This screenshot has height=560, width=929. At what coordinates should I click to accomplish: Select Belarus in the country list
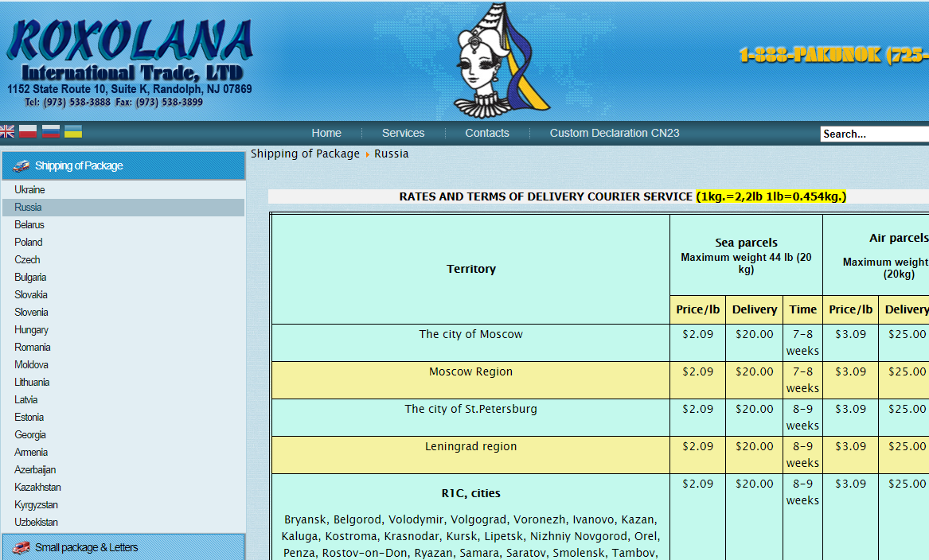tap(29, 225)
